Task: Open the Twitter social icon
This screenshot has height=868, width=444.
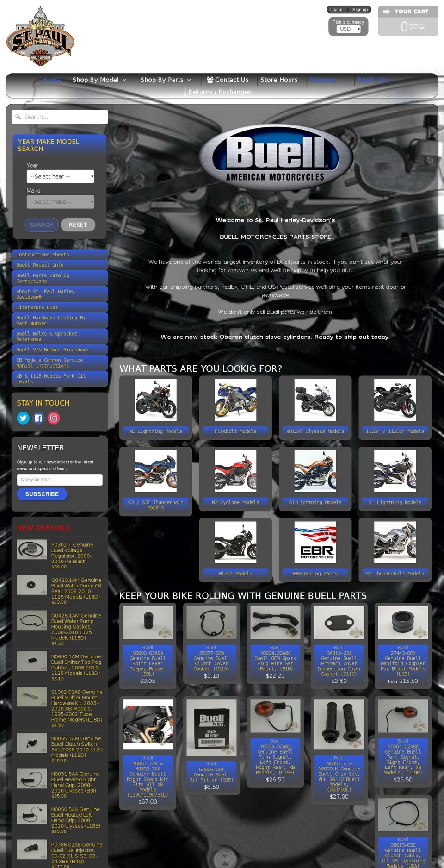Action: pos(23,418)
